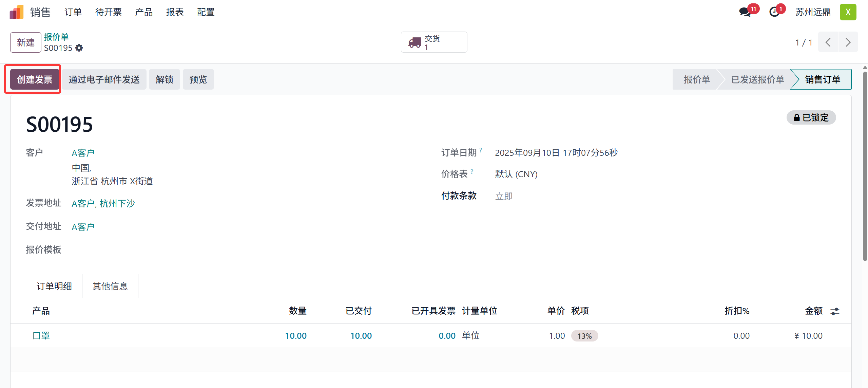Viewport: 868px width, 388px height.
Task: Open customer link A客户
Action: click(x=83, y=153)
